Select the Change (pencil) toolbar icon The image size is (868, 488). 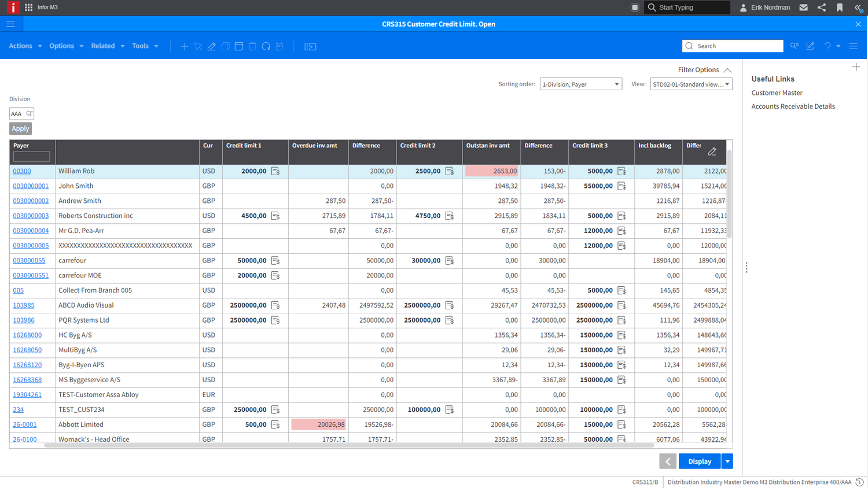(x=212, y=46)
